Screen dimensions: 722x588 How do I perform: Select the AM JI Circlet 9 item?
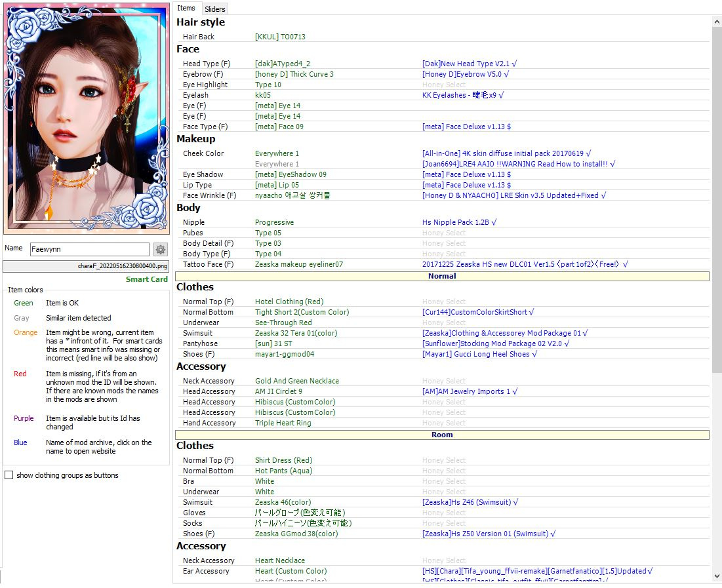point(279,391)
